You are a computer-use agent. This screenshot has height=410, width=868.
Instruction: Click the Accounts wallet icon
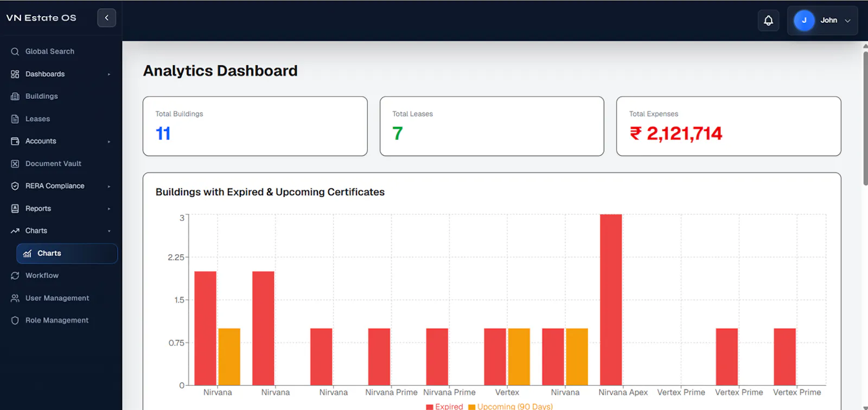[x=15, y=141]
